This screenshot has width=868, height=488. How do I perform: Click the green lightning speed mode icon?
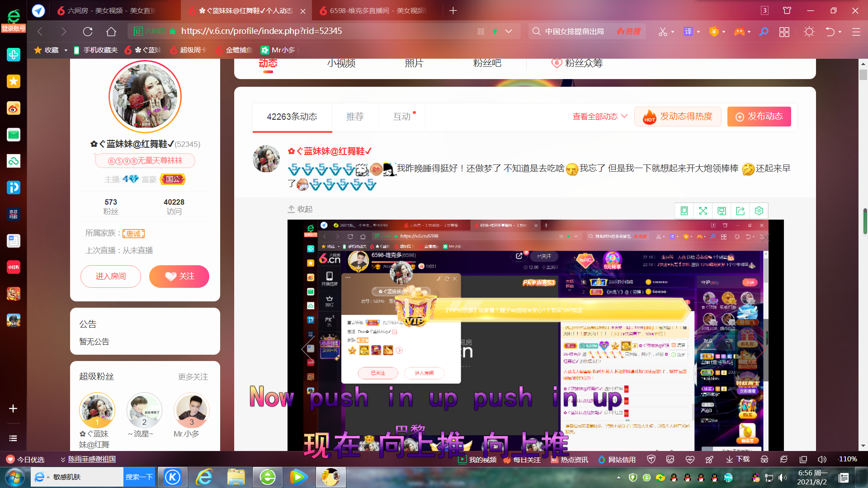(x=495, y=31)
